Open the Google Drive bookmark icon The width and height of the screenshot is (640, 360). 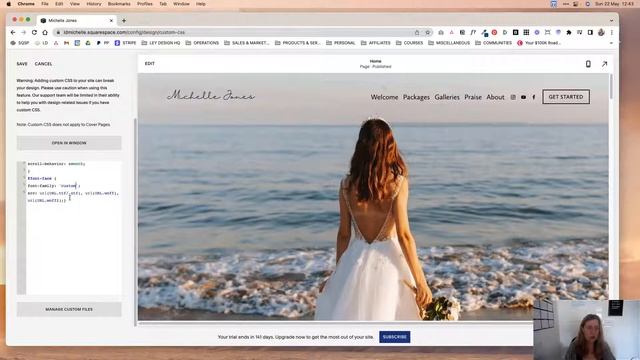tap(88, 43)
